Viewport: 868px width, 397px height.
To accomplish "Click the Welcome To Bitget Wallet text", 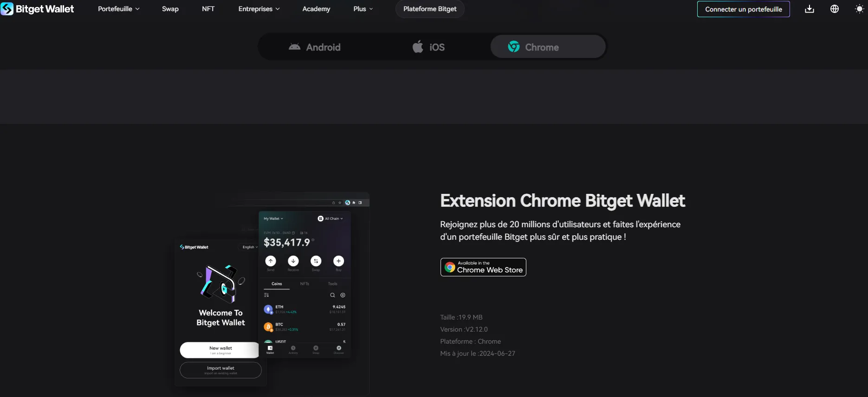I will (220, 318).
